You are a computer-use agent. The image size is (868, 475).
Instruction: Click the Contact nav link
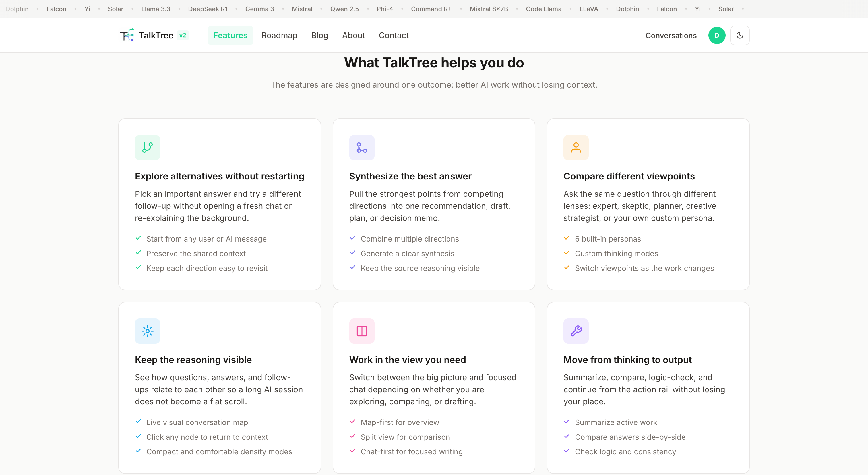coord(394,35)
